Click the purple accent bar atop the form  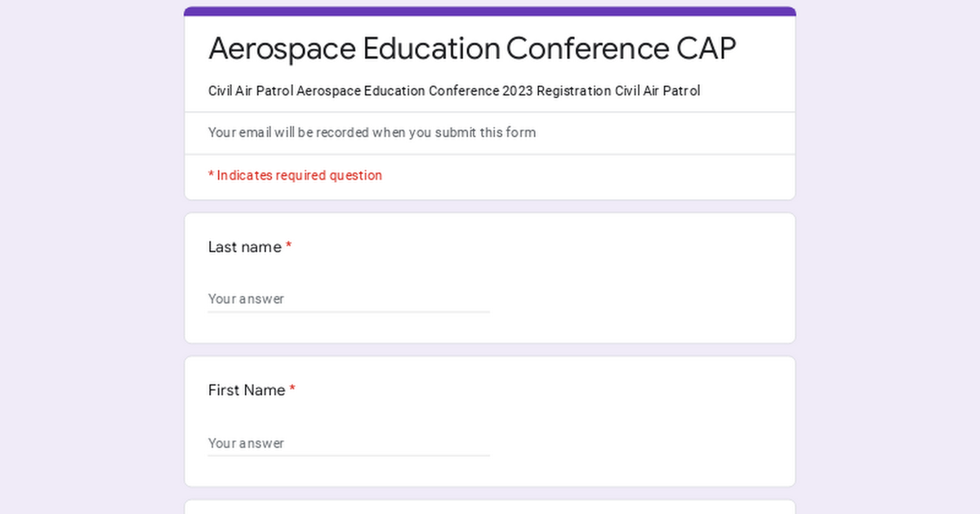490,11
